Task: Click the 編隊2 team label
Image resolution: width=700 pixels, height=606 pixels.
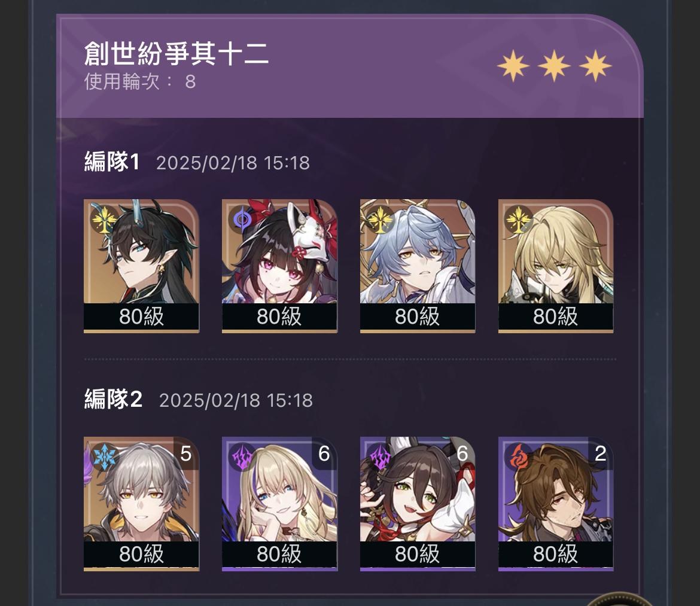Action: (114, 399)
